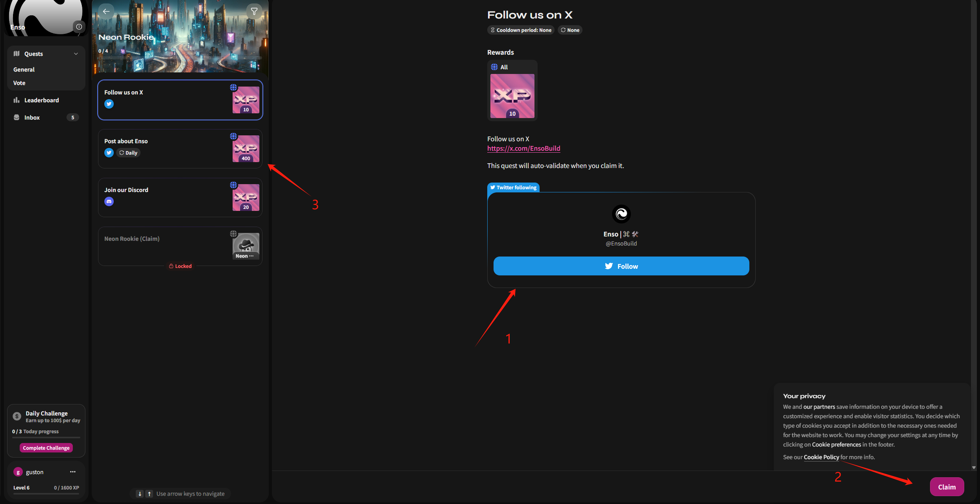
Task: Click the globe icon on Neon Rookie (Claim) card
Action: click(233, 234)
